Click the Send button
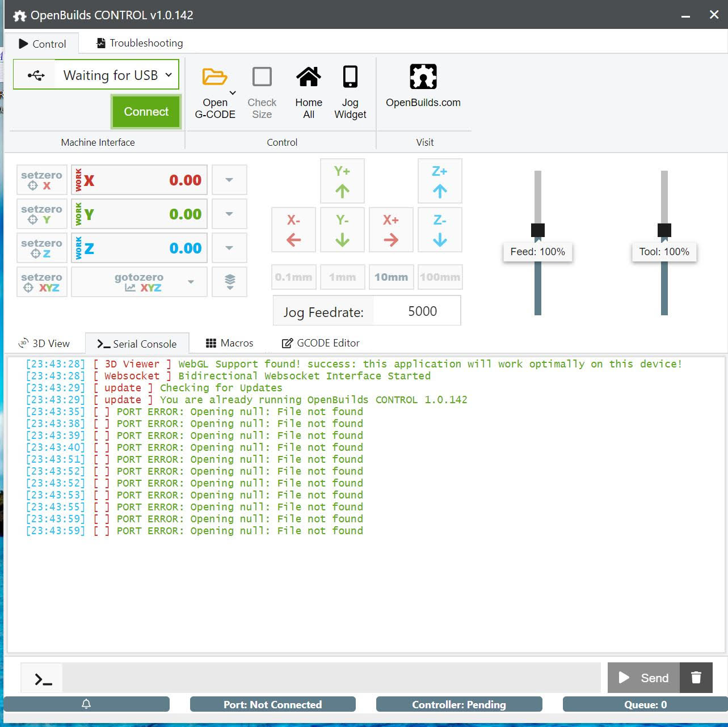The width and height of the screenshot is (728, 727). click(643, 678)
